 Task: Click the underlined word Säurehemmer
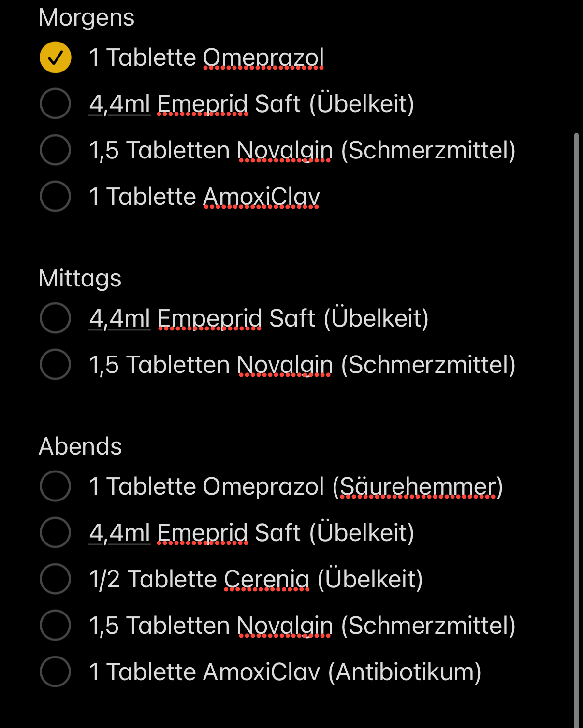point(418,486)
